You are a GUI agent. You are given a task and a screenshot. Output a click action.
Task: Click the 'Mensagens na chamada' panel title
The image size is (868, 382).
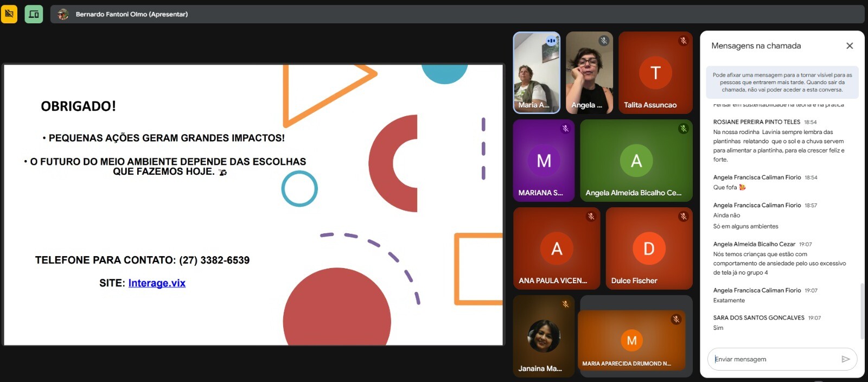point(756,46)
